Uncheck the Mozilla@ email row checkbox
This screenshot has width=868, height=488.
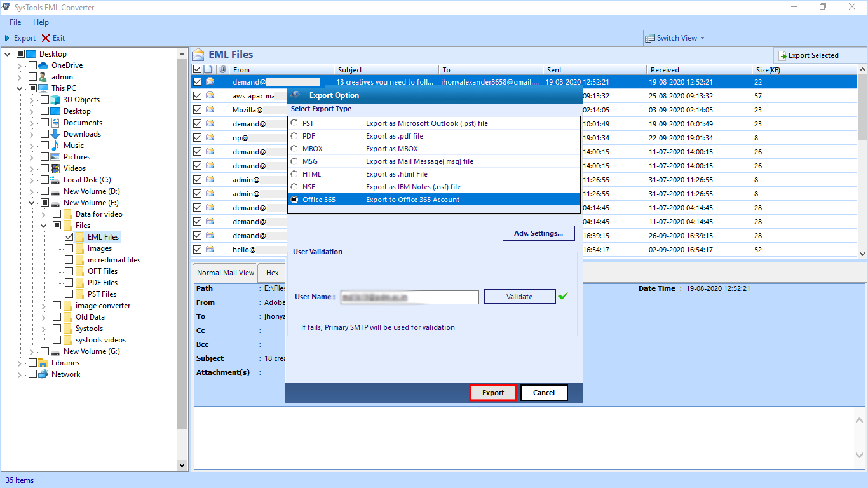point(197,109)
